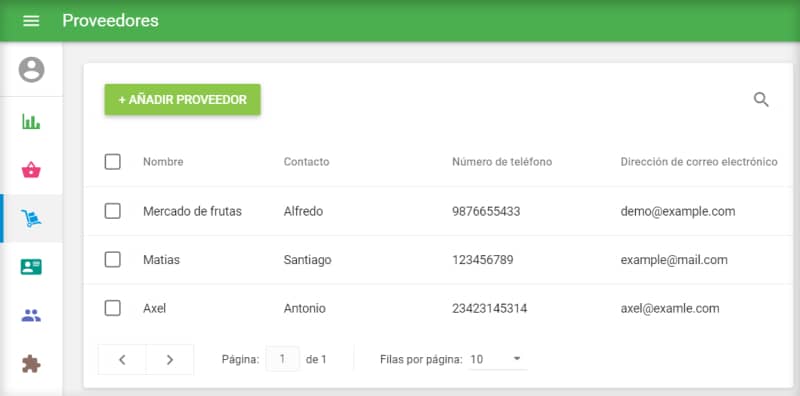The image size is (800, 396).
Task: Click email axel@examle.com
Action: pyautogui.click(x=670, y=308)
